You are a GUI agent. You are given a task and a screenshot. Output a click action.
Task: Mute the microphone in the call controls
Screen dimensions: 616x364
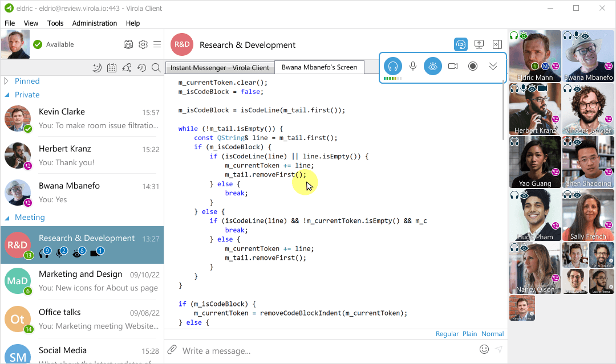(413, 66)
